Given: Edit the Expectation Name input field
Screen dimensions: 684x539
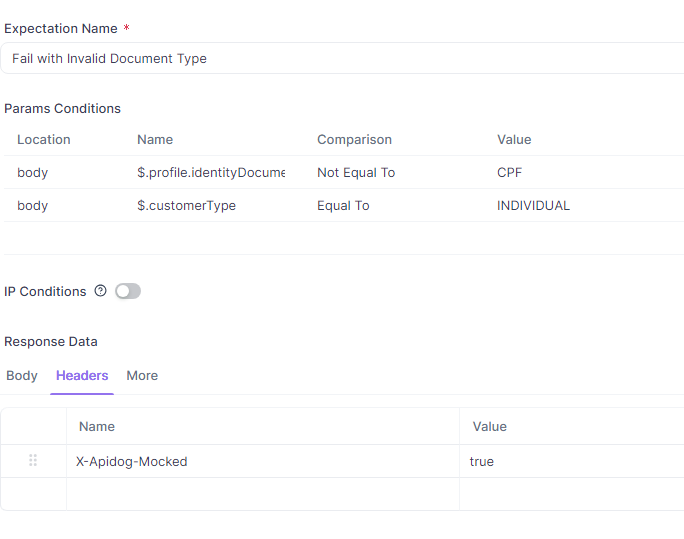Looking at the screenshot, I should point(340,59).
